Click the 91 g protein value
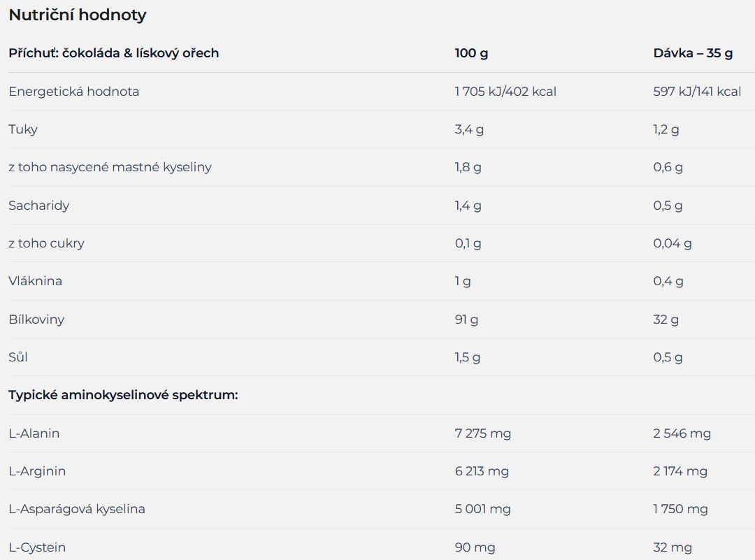Viewport: 755px width, 560px height. tap(466, 320)
